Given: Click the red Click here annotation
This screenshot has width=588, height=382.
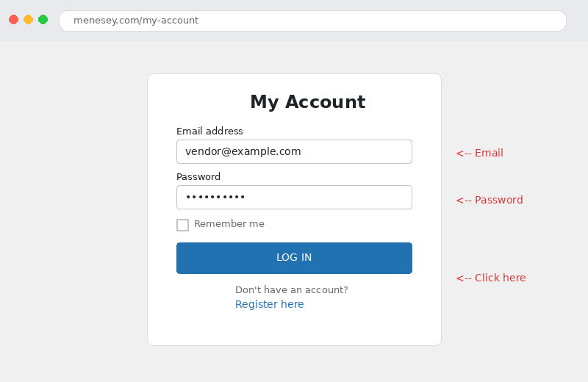Looking at the screenshot, I should [491, 278].
